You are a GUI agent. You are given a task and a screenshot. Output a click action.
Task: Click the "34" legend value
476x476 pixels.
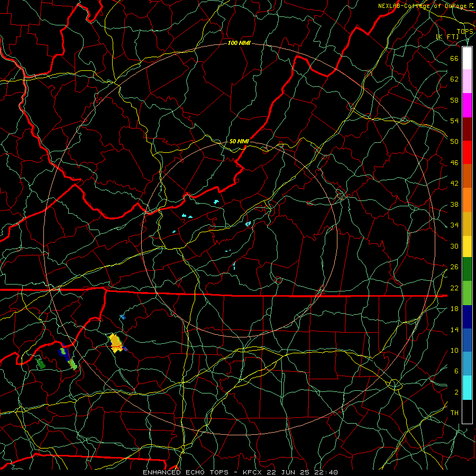[454, 225]
